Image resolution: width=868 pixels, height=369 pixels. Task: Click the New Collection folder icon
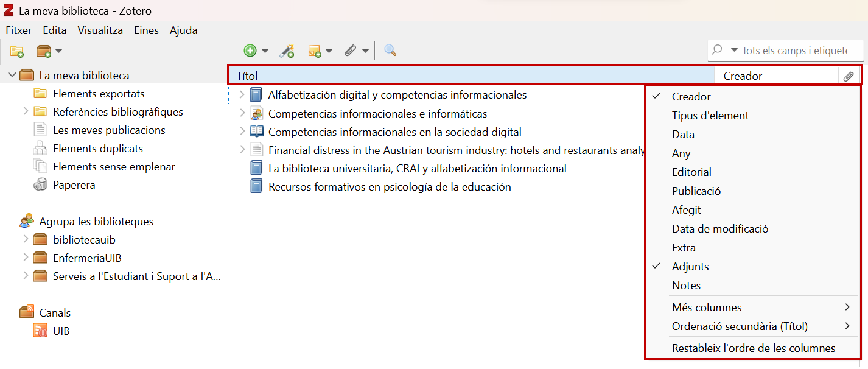[x=17, y=51]
